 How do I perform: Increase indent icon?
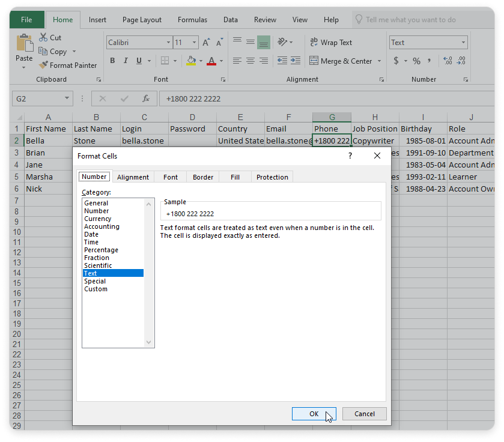[296, 61]
